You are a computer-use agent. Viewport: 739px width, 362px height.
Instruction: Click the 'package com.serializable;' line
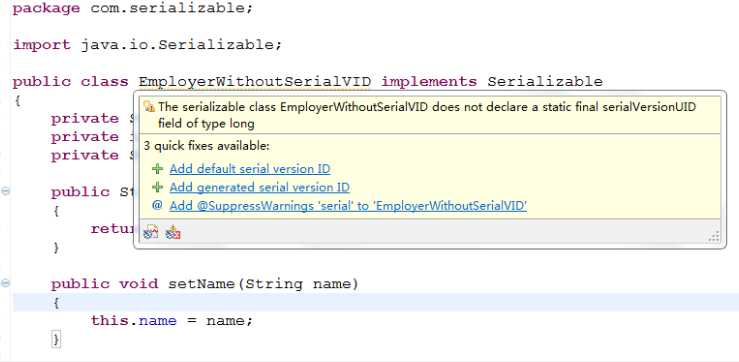point(133,8)
